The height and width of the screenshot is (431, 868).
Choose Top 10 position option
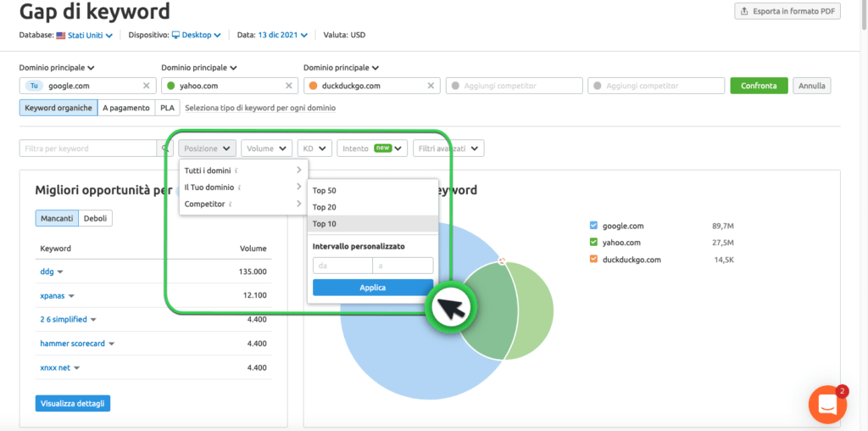coord(373,224)
